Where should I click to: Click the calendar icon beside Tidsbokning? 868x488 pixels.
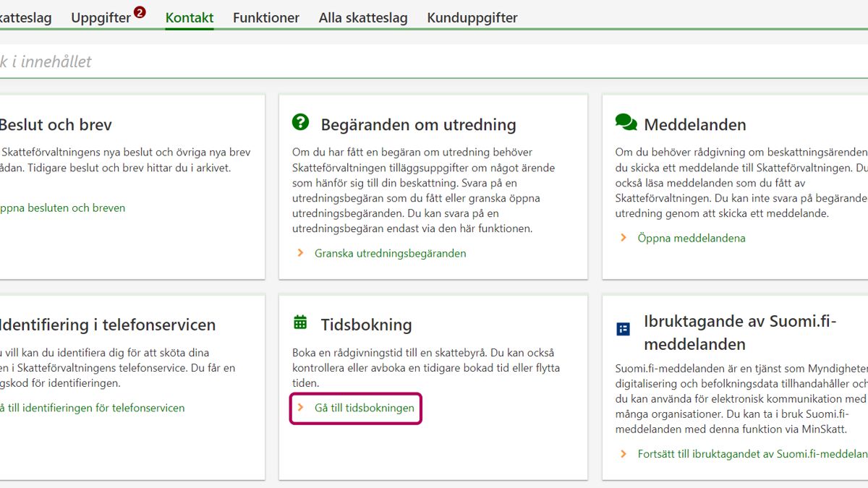(300, 322)
